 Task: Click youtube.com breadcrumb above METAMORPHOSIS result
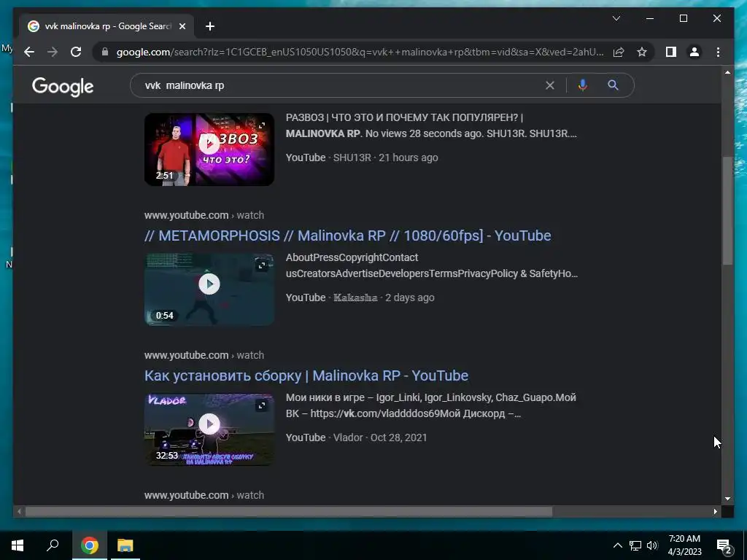point(204,215)
